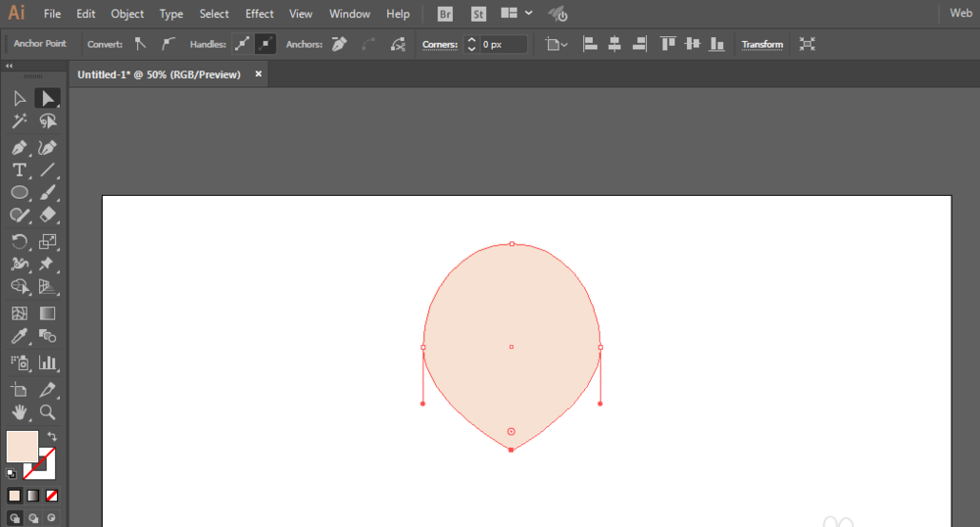The height and width of the screenshot is (527, 980).
Task: Open the Web workspace switcher
Action: click(x=960, y=13)
